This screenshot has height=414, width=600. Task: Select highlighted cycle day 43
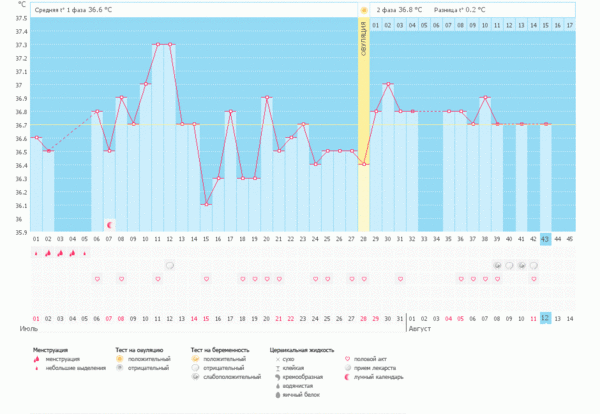(x=545, y=239)
